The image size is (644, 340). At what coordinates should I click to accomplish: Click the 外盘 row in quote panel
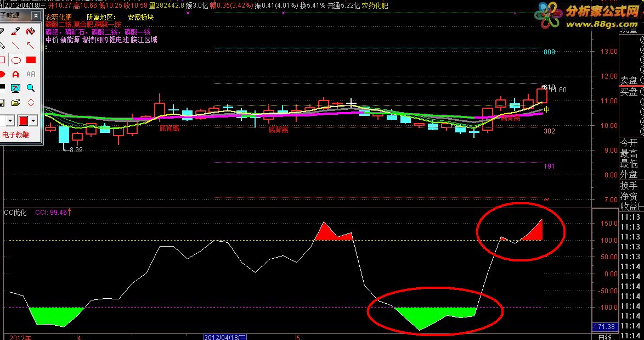coord(629,174)
